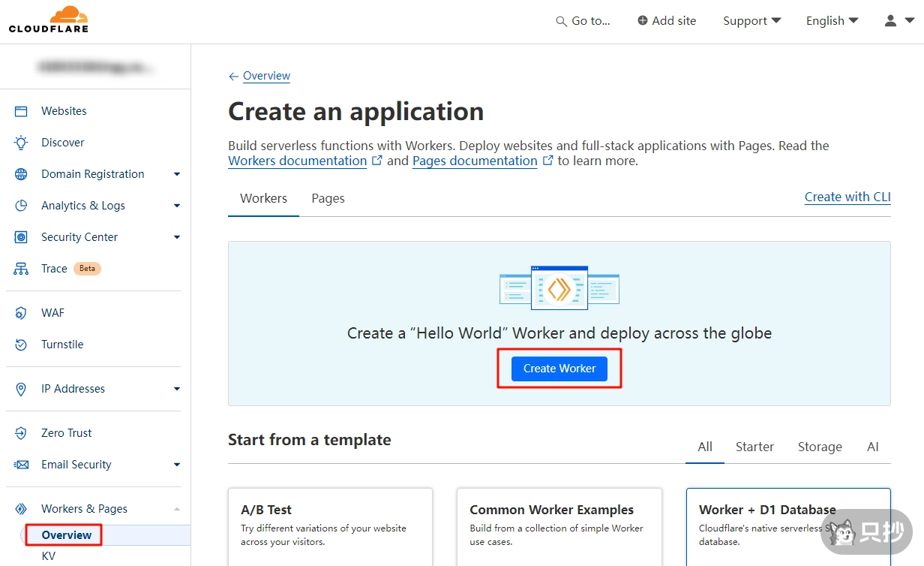The height and width of the screenshot is (566, 924).
Task: Open the Create with CLI link
Action: coord(847,197)
